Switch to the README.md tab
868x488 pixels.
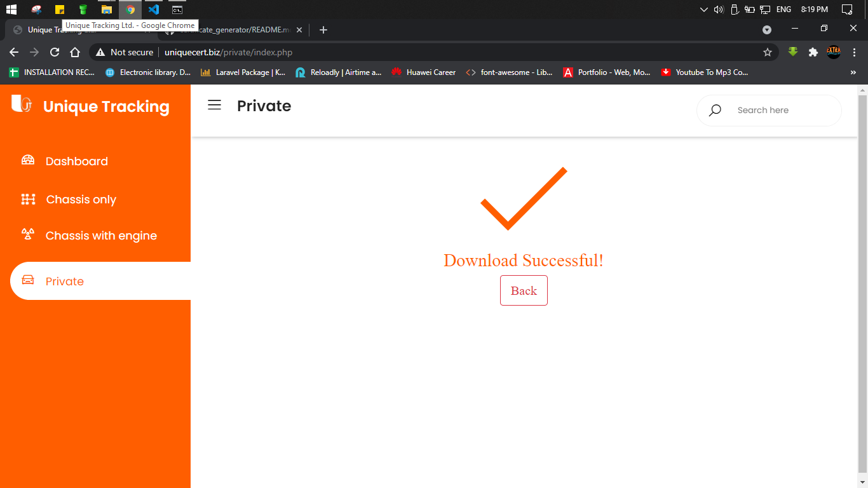pyautogui.click(x=232, y=30)
